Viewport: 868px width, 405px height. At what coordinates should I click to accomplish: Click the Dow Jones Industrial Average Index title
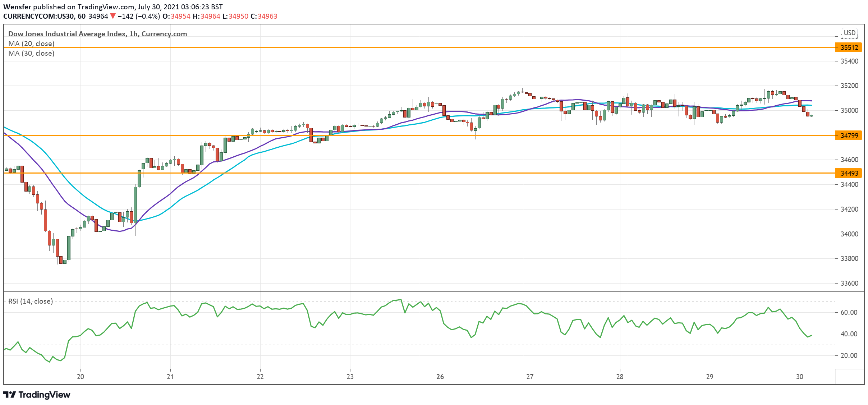tap(67, 34)
